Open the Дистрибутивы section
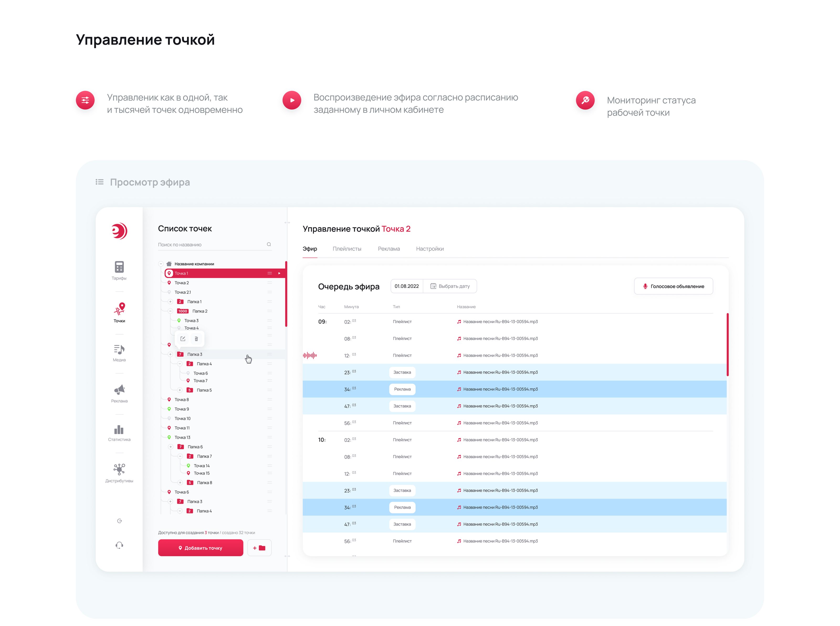Image resolution: width=840 pixels, height=626 pixels. [119, 473]
